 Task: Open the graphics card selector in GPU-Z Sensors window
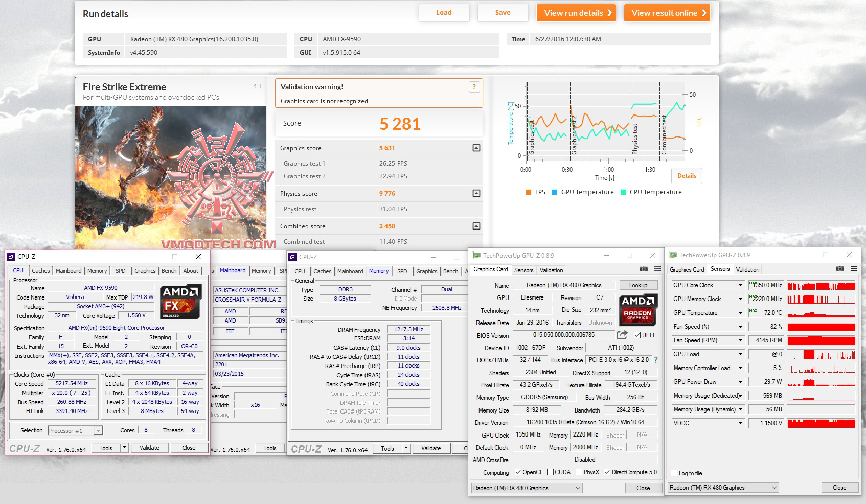[x=723, y=488]
